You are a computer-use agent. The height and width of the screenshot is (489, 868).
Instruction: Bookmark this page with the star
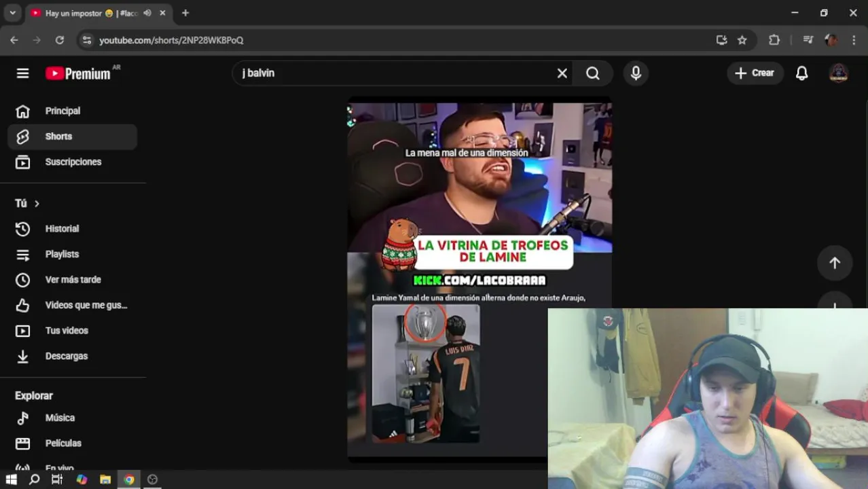[x=742, y=40]
